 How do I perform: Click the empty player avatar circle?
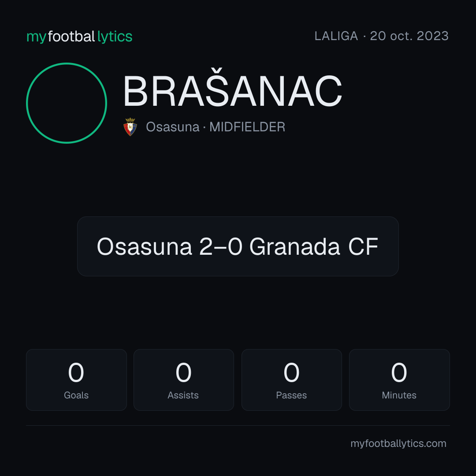[67, 103]
